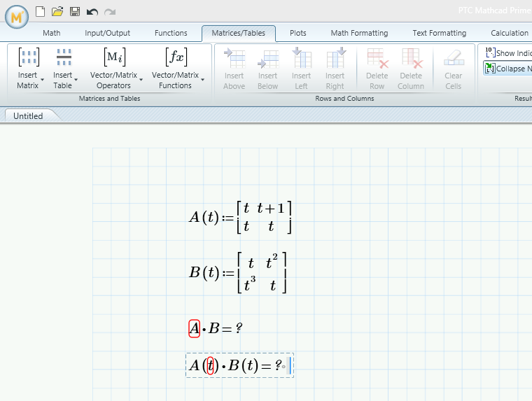Switch to the Math Formatting tab
Viewport: 532px width, 401px height.
(359, 33)
